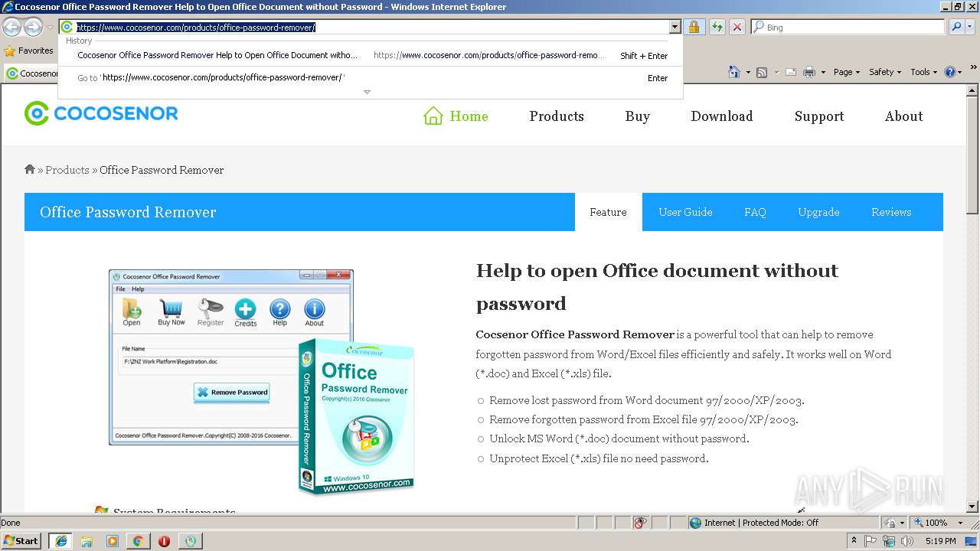Expand the address bar dropdown arrow
The height and width of the screenshot is (551, 980).
675,27
